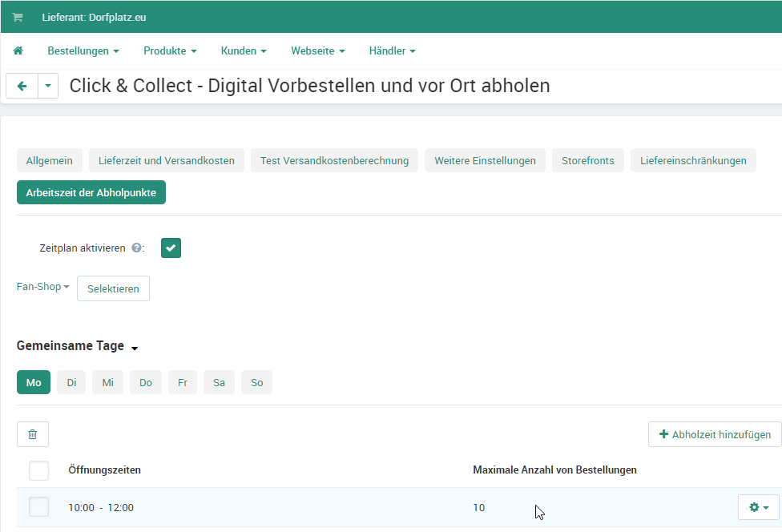Image resolution: width=782 pixels, height=532 pixels.
Task: Switch to the Allgemein tab
Action: coord(50,160)
